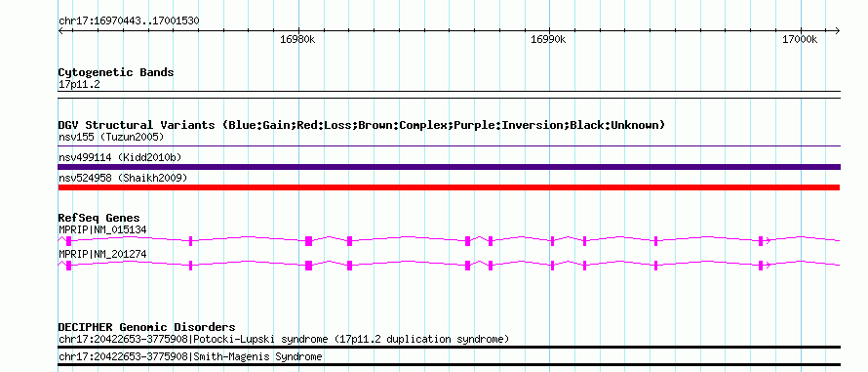Click first exon of MPRIP NM_015134 transcript
This screenshot has height=372, width=868.
point(68,240)
